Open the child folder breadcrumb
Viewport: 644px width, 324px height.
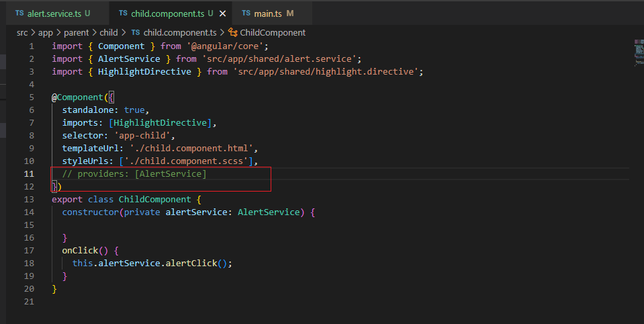[x=109, y=32]
